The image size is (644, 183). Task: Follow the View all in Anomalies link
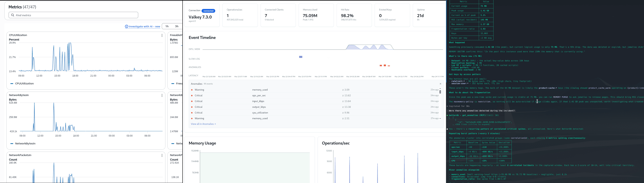point(203,124)
